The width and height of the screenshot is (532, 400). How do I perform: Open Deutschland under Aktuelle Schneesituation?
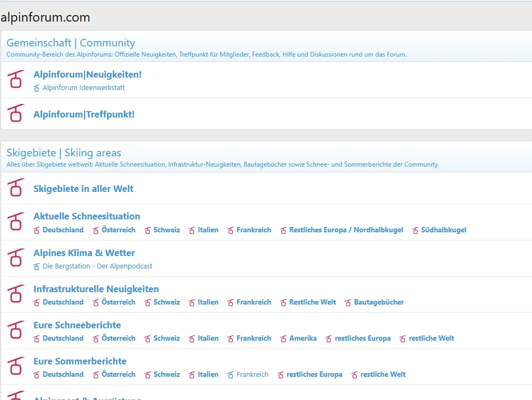[x=63, y=230]
